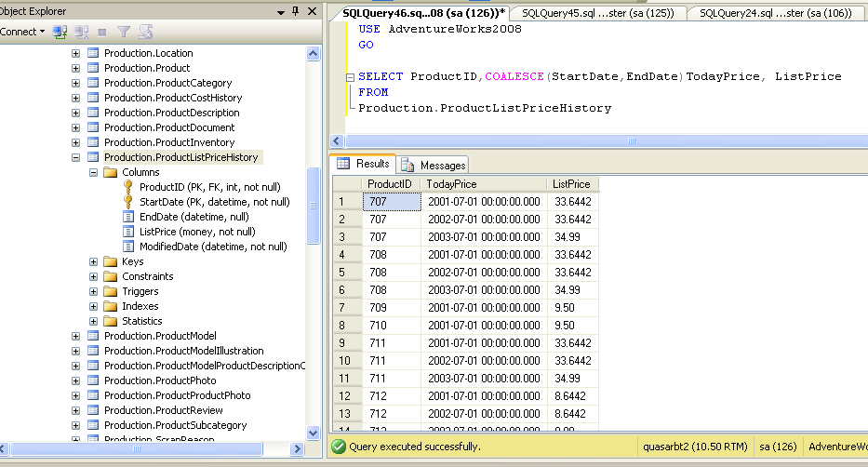The height and width of the screenshot is (467, 868).
Task: Open the Object Explorer window position dropdown arrow
Action: pos(281,11)
